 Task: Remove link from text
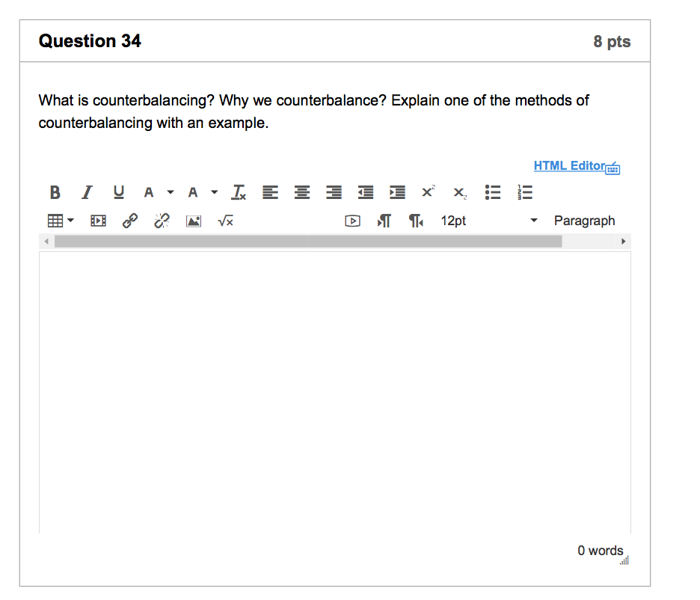pos(162,221)
